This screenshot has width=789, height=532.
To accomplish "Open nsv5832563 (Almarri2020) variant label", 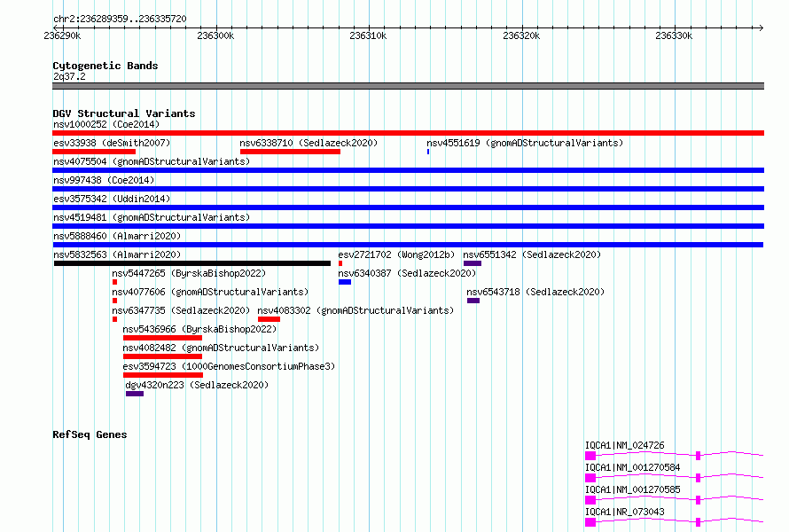I will coord(117,254).
